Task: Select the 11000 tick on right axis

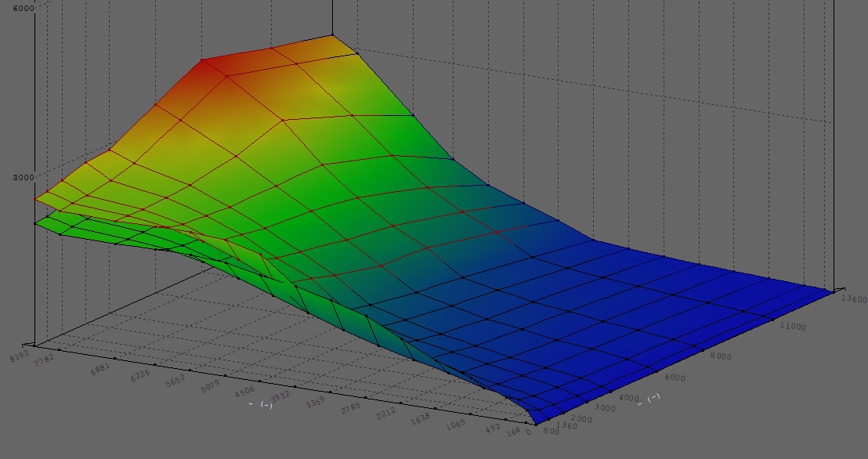Action: point(792,327)
